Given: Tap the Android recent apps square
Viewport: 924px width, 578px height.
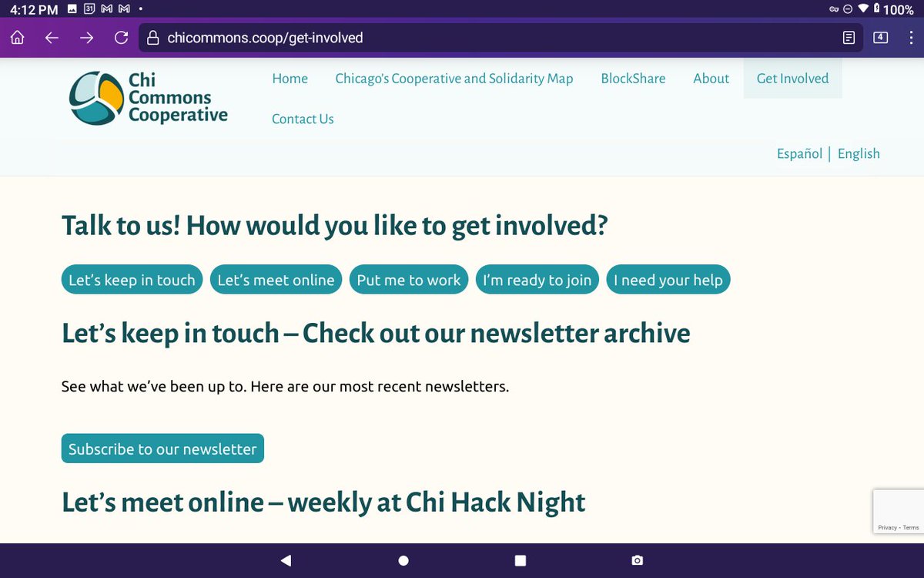Looking at the screenshot, I should pyautogui.click(x=521, y=560).
